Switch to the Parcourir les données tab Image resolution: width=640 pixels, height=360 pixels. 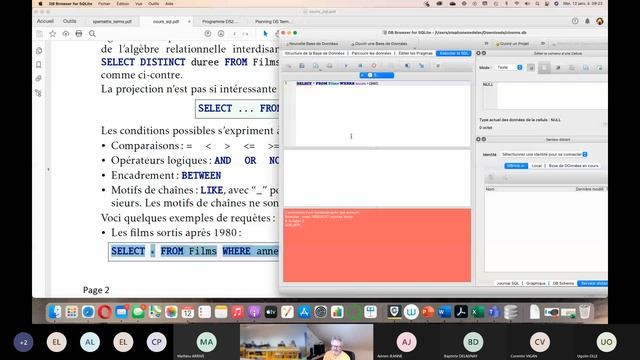pos(371,53)
